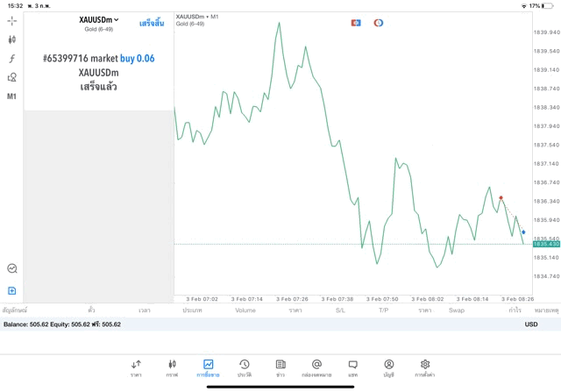Tap the 15:32 clock in status bar
The height and width of the screenshot is (392, 561).
point(15,6)
